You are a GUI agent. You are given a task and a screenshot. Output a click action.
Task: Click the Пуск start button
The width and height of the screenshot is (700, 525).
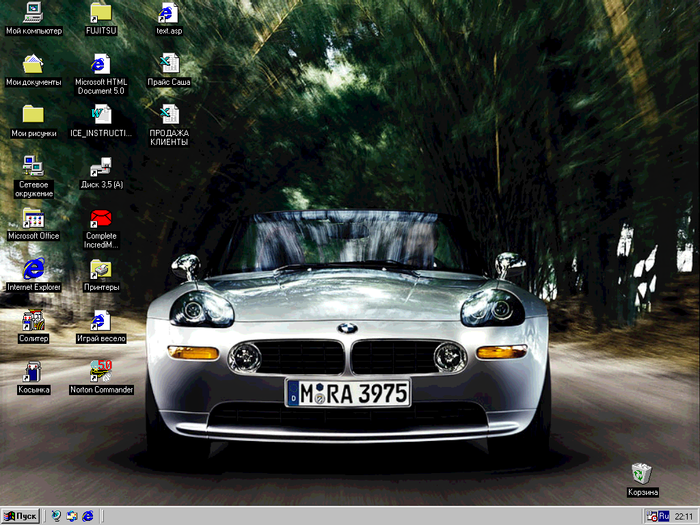(21, 516)
